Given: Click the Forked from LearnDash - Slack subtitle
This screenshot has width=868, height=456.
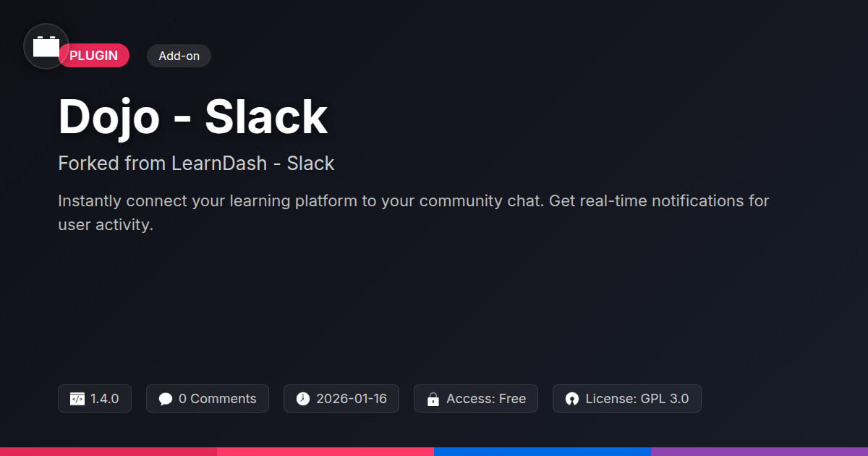Looking at the screenshot, I should point(196,164).
